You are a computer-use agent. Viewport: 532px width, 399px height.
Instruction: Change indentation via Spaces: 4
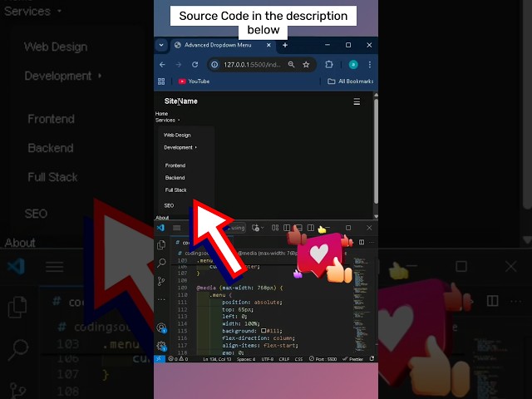click(x=246, y=359)
